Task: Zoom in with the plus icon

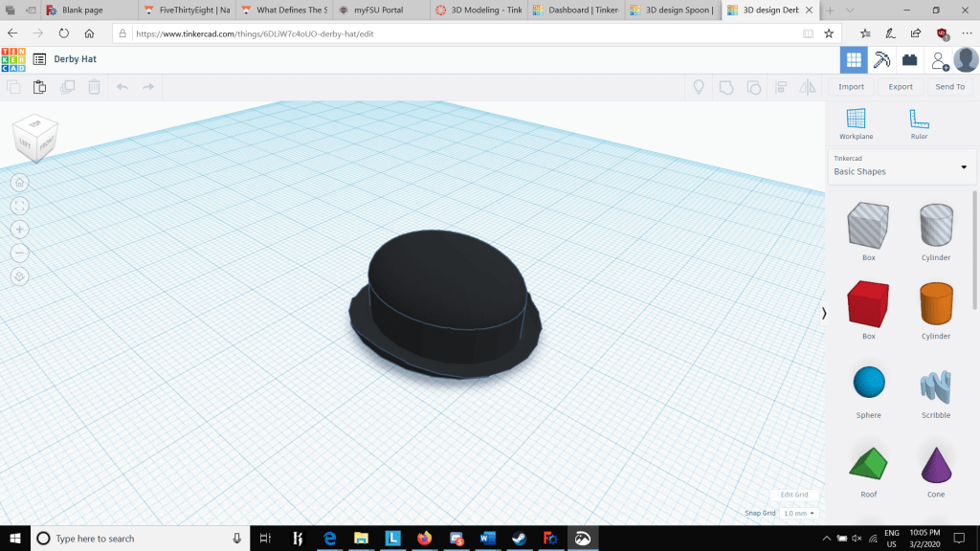Action: point(20,230)
